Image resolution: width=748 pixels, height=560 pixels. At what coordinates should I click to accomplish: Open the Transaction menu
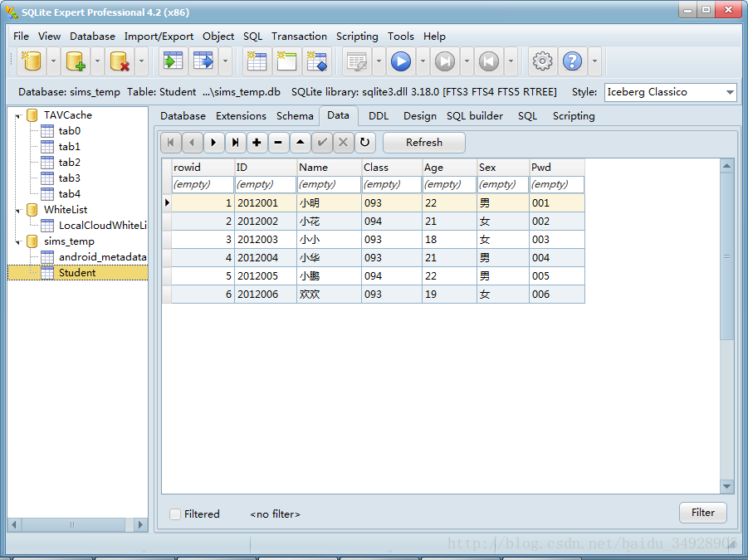pyautogui.click(x=299, y=37)
